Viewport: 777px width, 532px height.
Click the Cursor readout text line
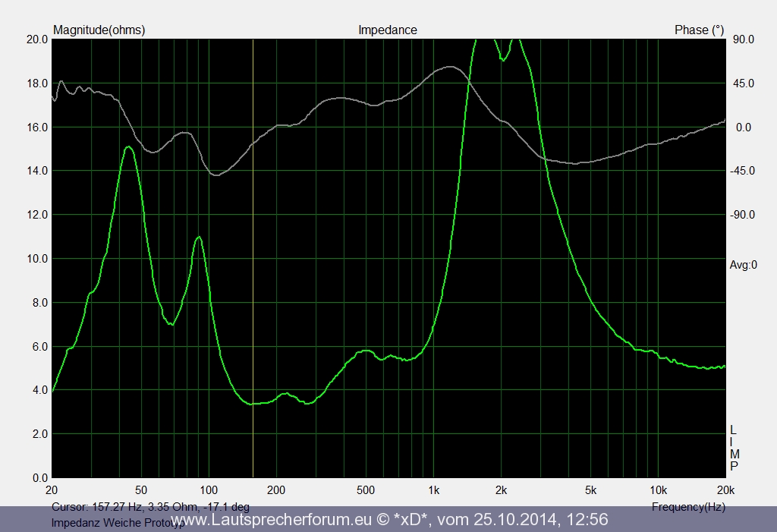click(x=150, y=506)
